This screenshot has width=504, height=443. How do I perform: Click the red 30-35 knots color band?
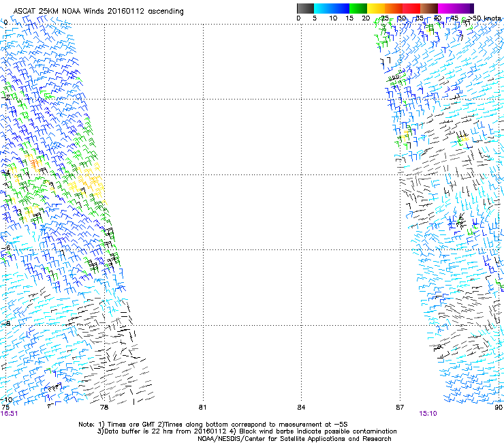[x=411, y=8]
